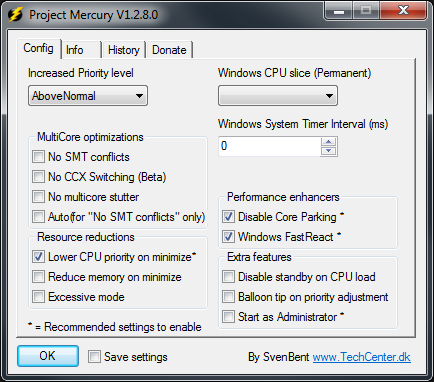Image resolution: width=434 pixels, height=382 pixels.
Task: Increase the System Timer Interval with up arrow
Action: coord(329,142)
